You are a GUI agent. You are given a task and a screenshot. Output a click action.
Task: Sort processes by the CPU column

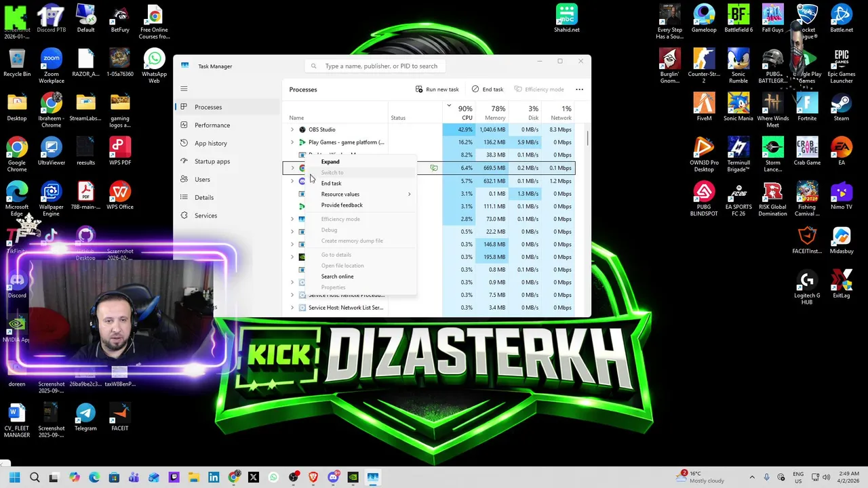pos(458,113)
